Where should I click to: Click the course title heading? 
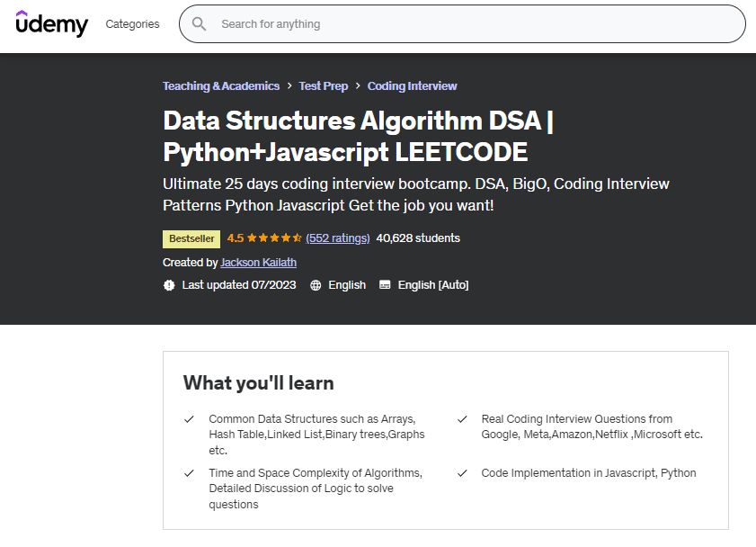tap(357, 135)
